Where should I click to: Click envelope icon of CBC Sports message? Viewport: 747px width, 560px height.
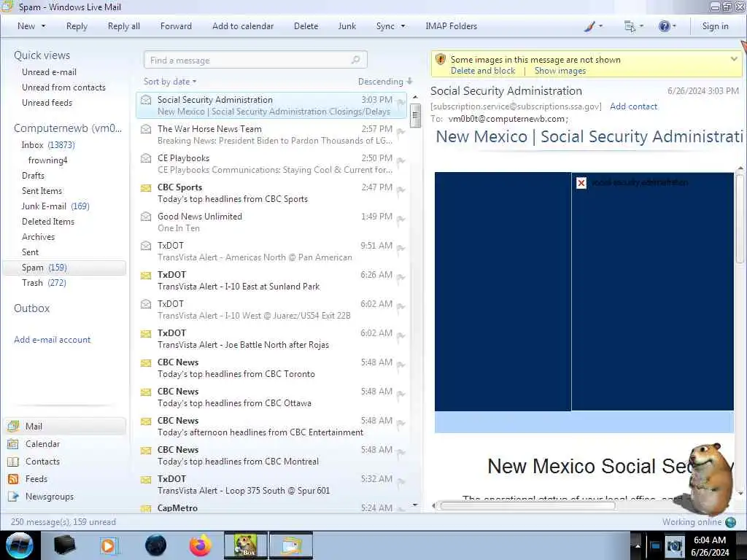point(146,187)
